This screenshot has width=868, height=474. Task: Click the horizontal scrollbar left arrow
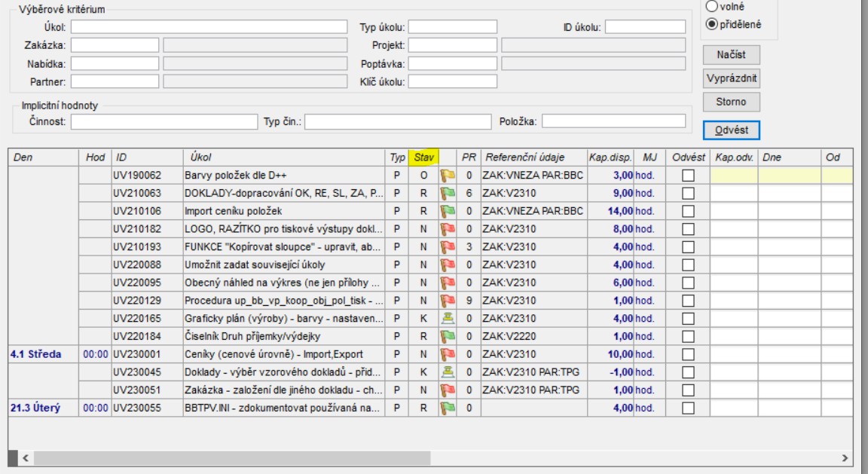[26, 458]
